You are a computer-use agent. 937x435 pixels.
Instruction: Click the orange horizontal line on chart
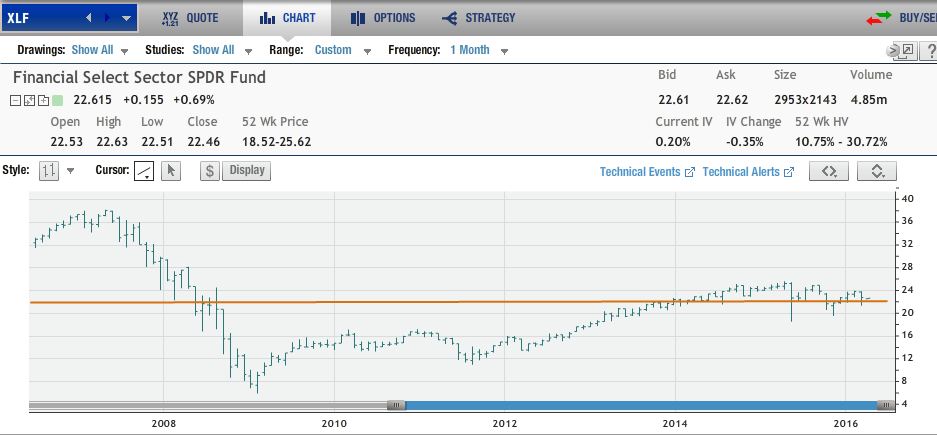458,302
